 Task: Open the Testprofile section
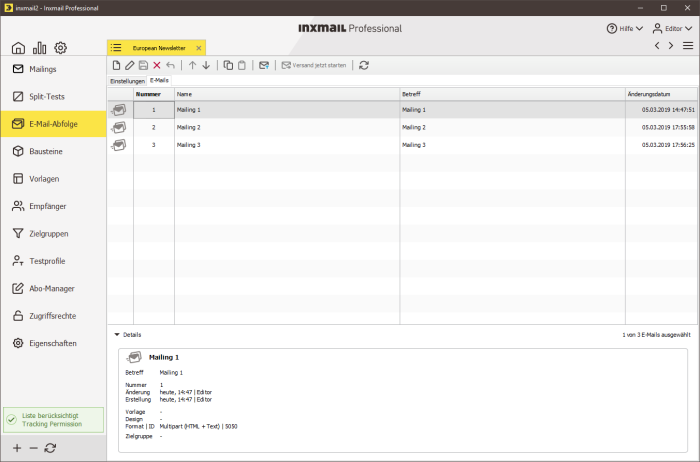click(54, 261)
